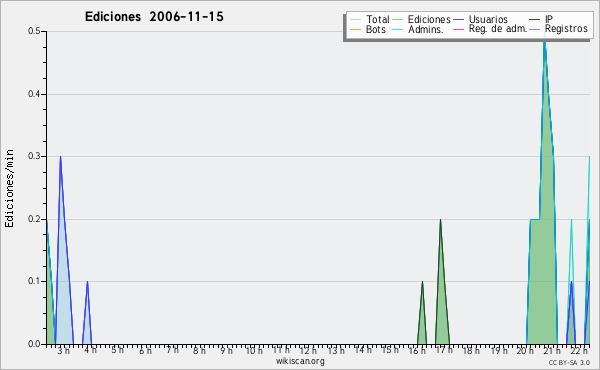Click the "5 h" x-axis label
Viewport: 600px width, 370px height.
117,350
